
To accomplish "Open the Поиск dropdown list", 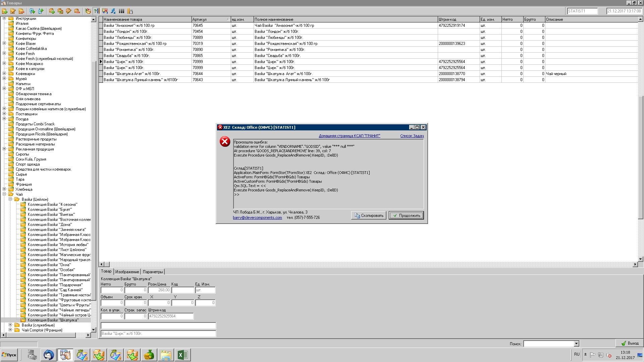I will pyautogui.click(x=576, y=344).
